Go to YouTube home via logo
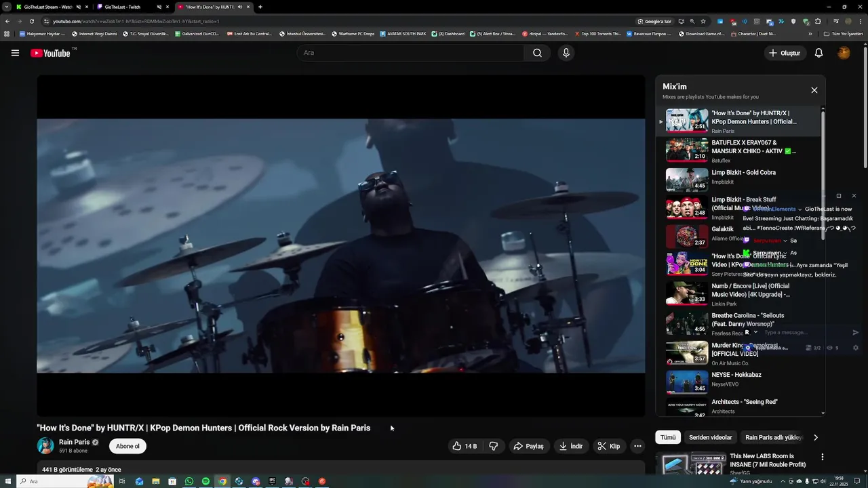The width and height of the screenshot is (868, 488). 50,53
